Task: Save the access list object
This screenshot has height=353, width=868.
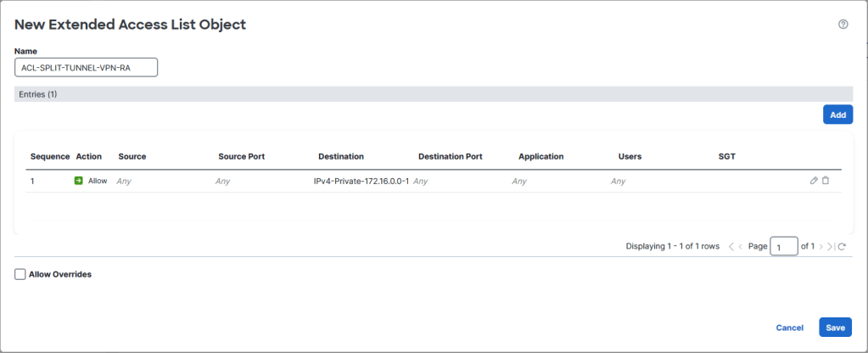Action: 836,328
